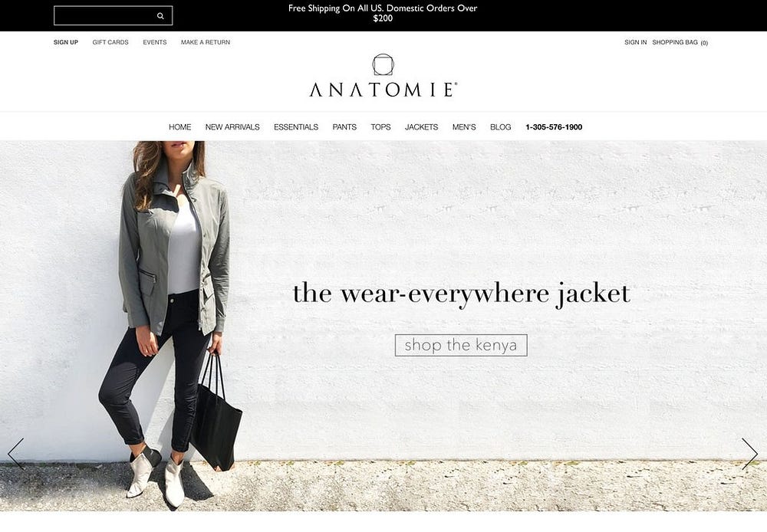Browse the Pants category
The image size is (767, 532).
pos(344,127)
